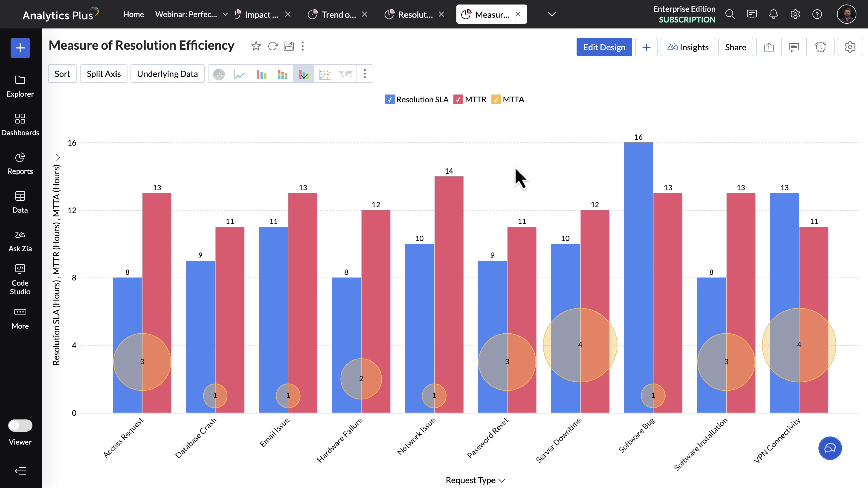Viewport: 868px width, 488px height.
Task: Choose the scatter plot chart icon
Action: 325,74
